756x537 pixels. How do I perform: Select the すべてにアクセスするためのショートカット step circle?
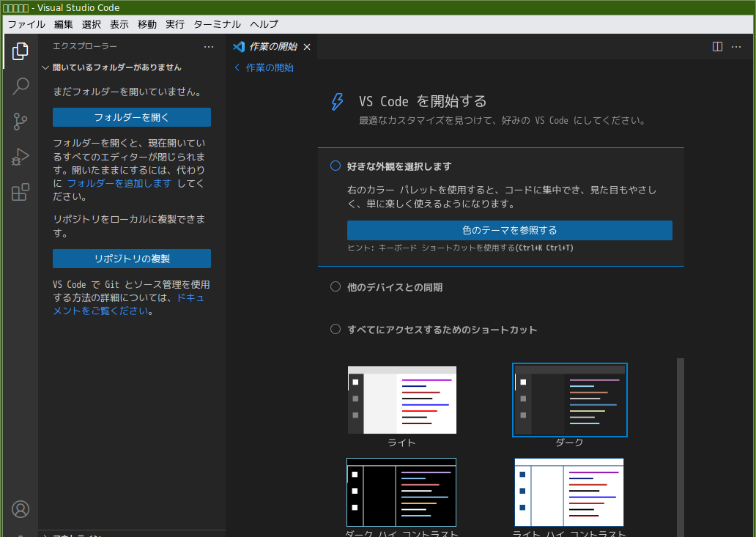[x=336, y=329]
